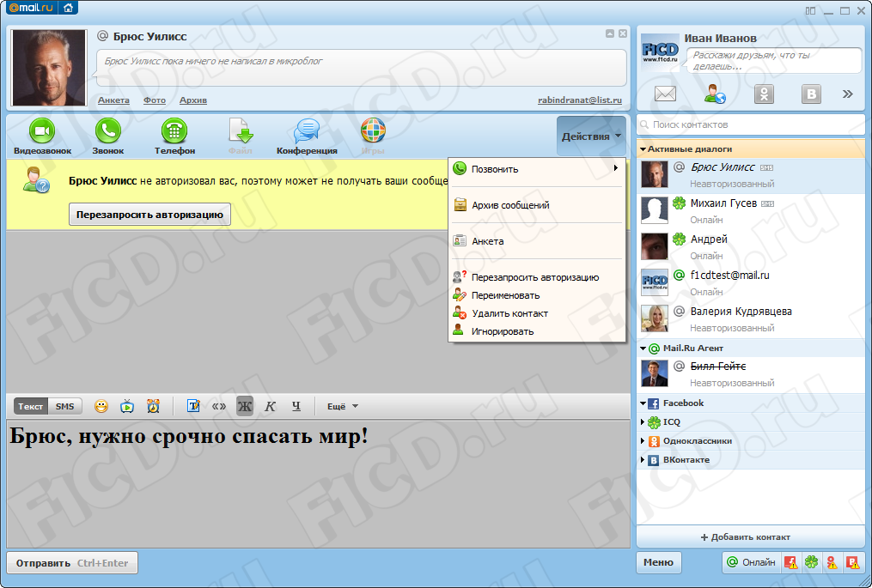
Task: Toggle italic К formatting
Action: click(271, 406)
